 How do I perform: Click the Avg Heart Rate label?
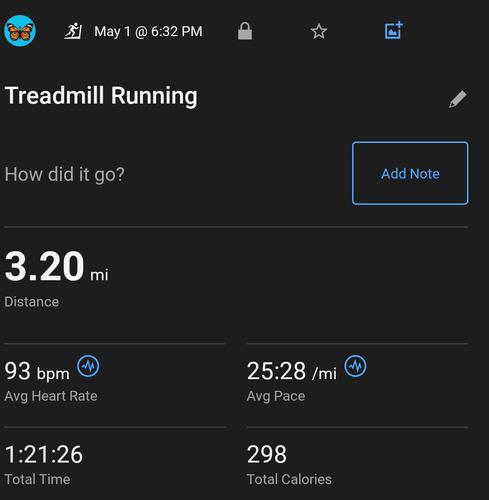point(51,396)
